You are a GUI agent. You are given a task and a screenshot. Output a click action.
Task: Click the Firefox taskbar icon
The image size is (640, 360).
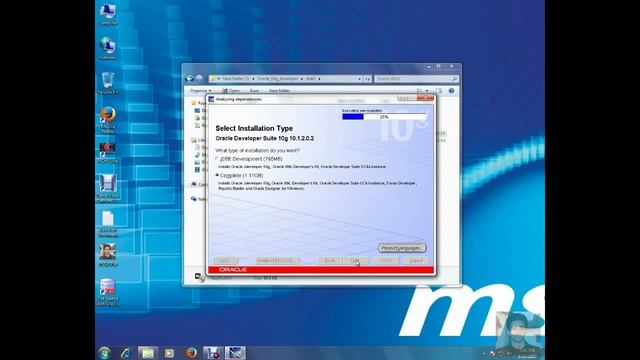[191, 353]
